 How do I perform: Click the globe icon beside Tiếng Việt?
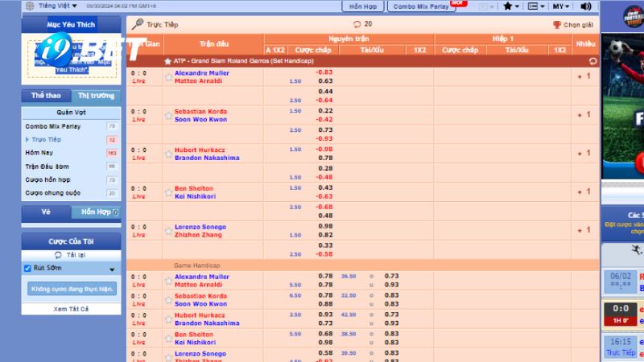[x=30, y=6]
